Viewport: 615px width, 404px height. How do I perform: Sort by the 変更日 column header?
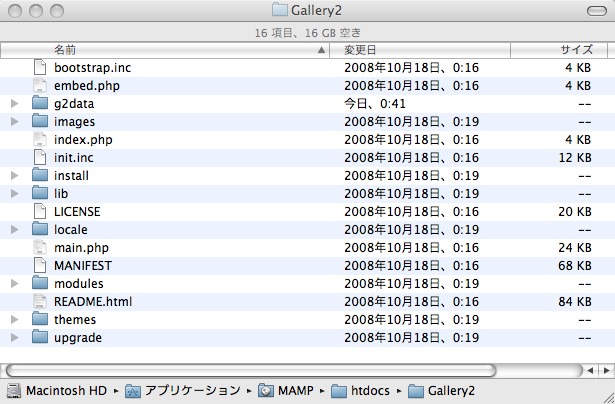(420, 50)
